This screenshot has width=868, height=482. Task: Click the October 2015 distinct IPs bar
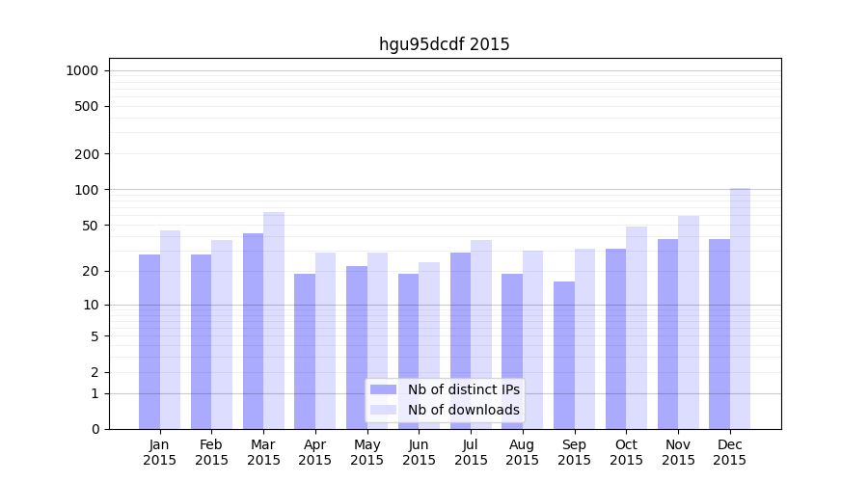[615, 338]
